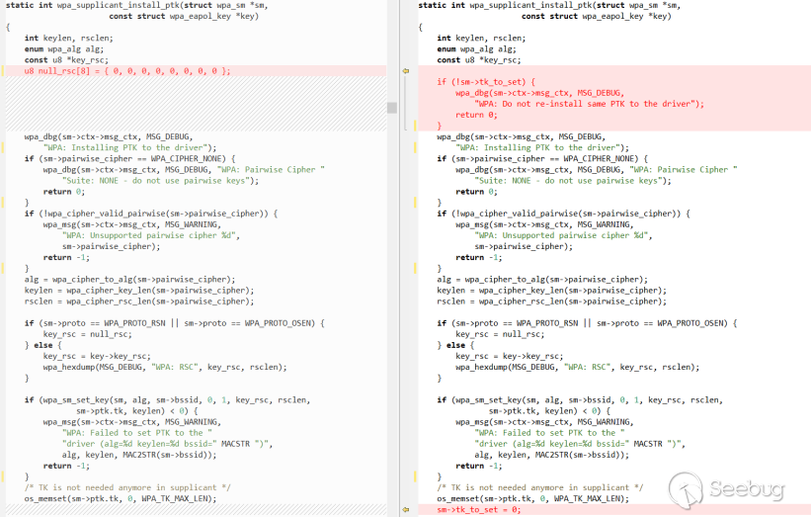Click 'key_rsc = null_rsc;' in right pane
812x517 pixels.
click(x=500, y=334)
